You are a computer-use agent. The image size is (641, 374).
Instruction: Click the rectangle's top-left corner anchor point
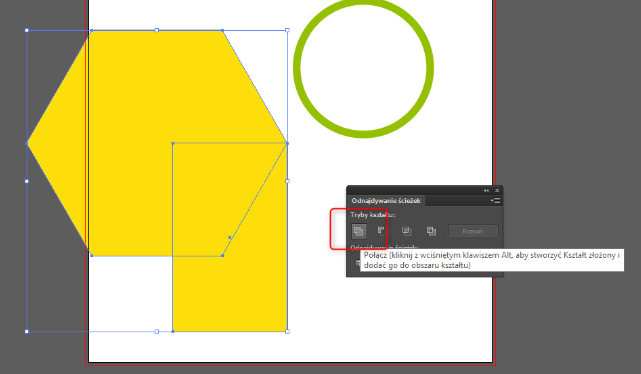(173, 143)
